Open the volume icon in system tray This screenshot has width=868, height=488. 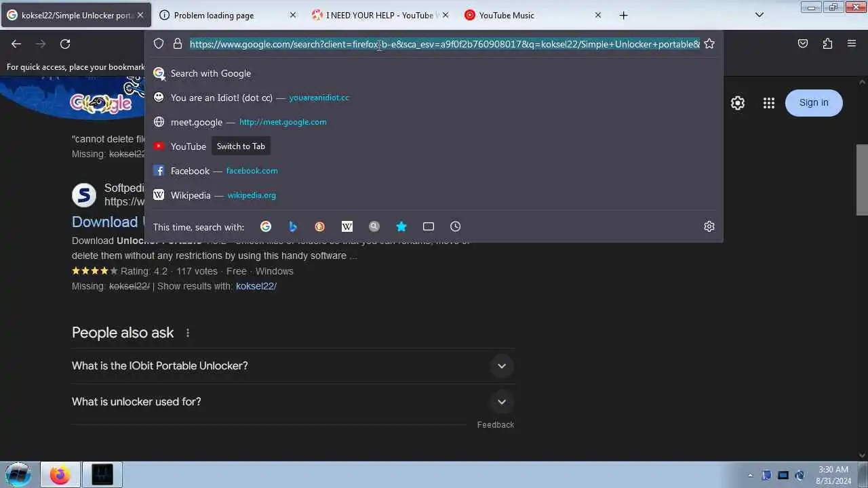click(800, 475)
